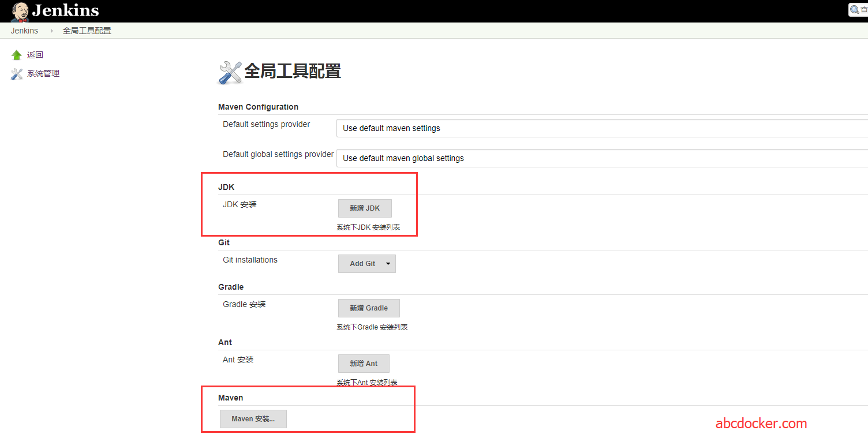Open the 系统管理 sidebar entry

42,73
